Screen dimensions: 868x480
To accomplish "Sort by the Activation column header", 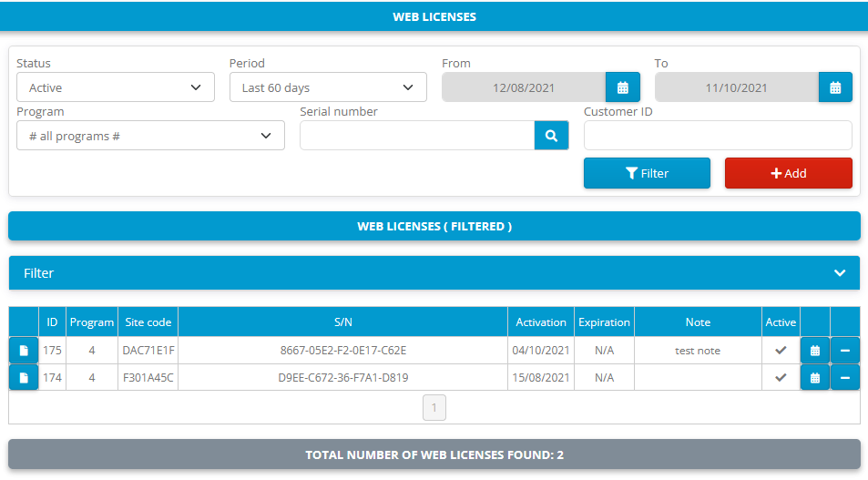I will tap(541, 322).
